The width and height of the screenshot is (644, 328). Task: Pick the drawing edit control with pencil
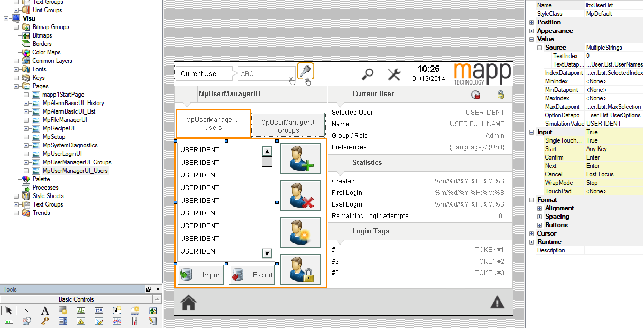[x=99, y=321]
